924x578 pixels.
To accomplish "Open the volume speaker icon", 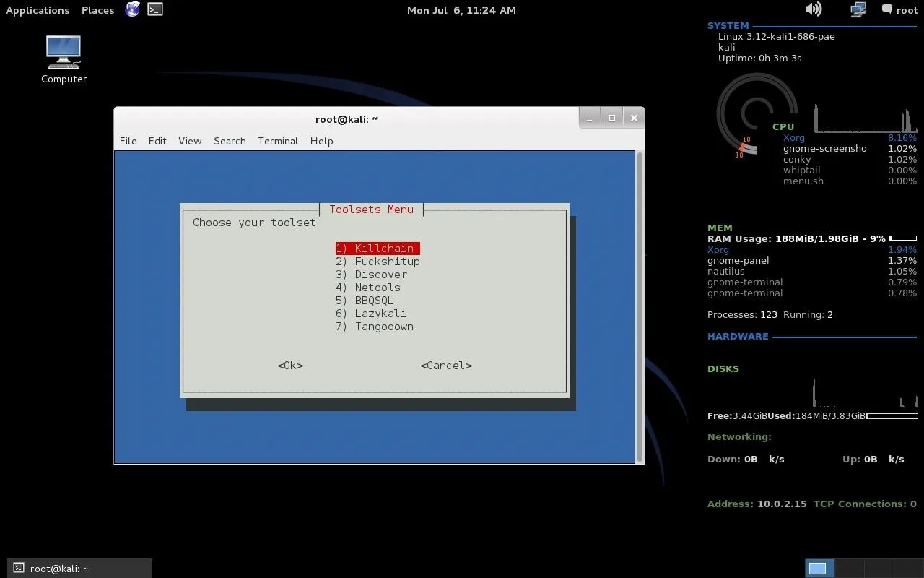I will 814,9.
